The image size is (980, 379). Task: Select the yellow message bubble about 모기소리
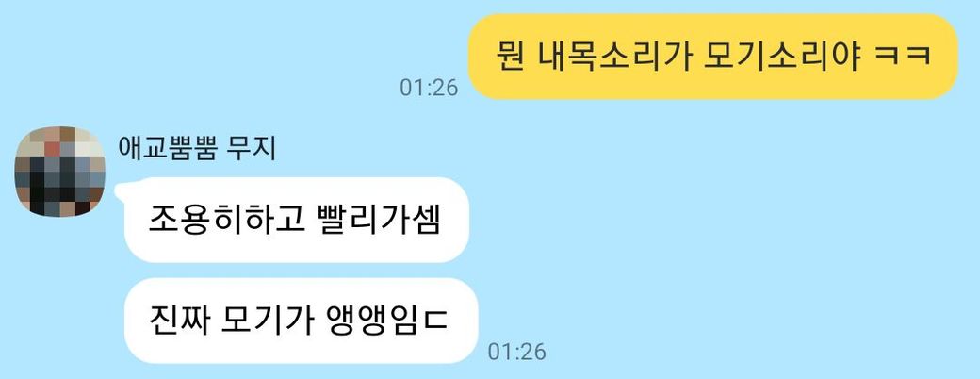pos(713,57)
